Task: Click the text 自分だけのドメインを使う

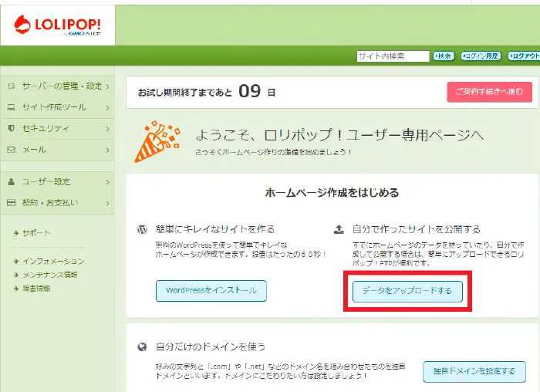Action: tap(211, 346)
